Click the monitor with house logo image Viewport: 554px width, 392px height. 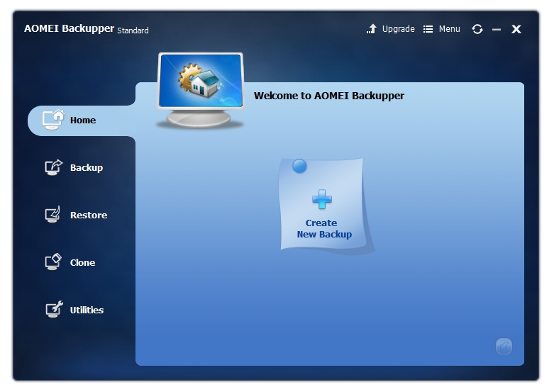[x=201, y=91]
